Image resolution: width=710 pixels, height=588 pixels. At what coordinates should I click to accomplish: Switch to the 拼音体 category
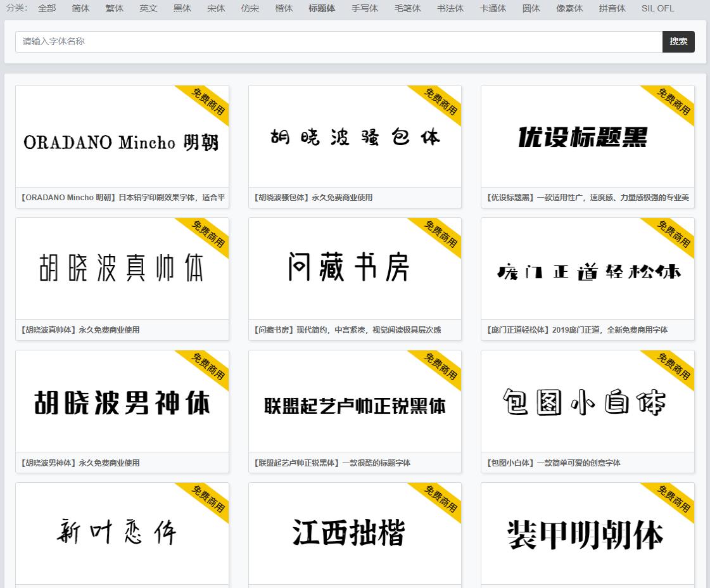612,8
